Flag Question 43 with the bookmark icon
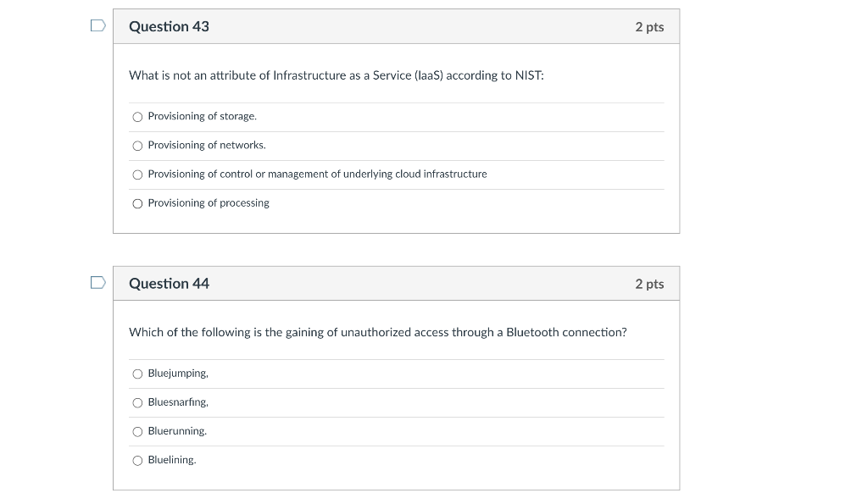Viewport: 868px width, 504px height. pyautogui.click(x=97, y=26)
